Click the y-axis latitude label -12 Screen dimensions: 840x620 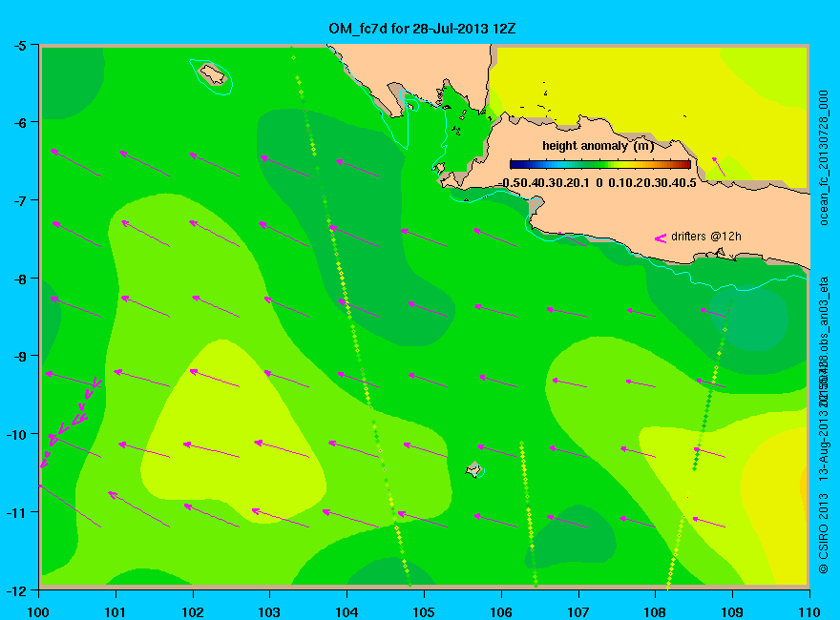click(x=16, y=590)
